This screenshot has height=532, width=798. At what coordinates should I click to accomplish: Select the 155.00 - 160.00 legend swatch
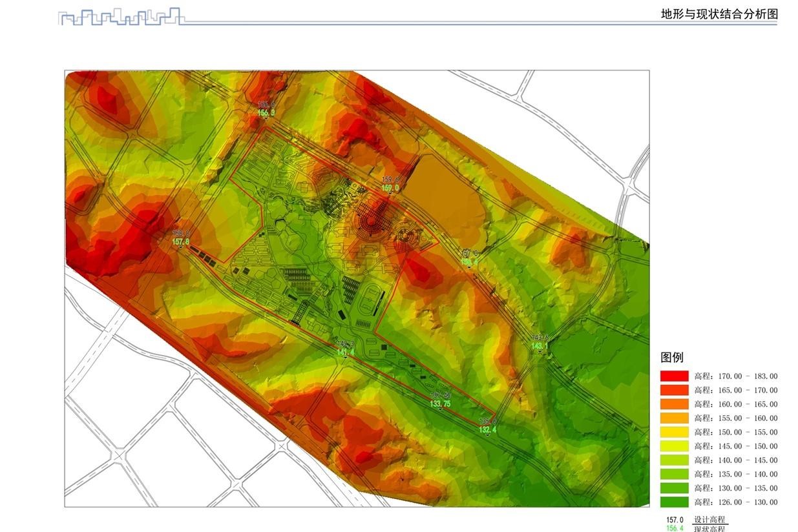674,418
